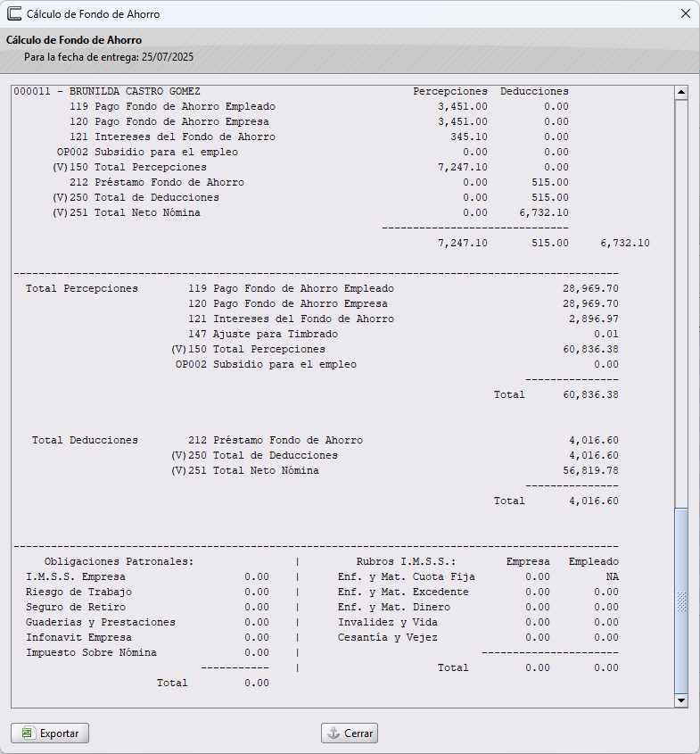Click summary Intereses value 2,896.97
Screen dimensions: 700x754
pos(594,319)
